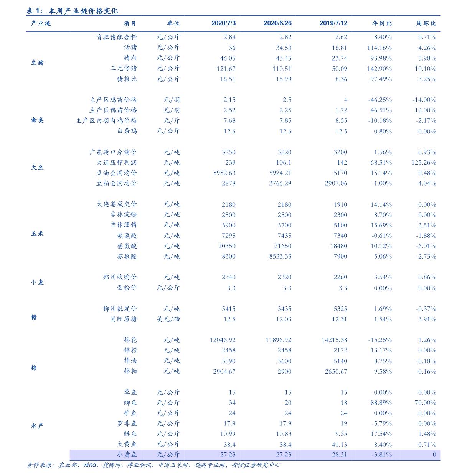Click the 周环比 column header
This screenshot has width=457, height=476.
(426, 23)
